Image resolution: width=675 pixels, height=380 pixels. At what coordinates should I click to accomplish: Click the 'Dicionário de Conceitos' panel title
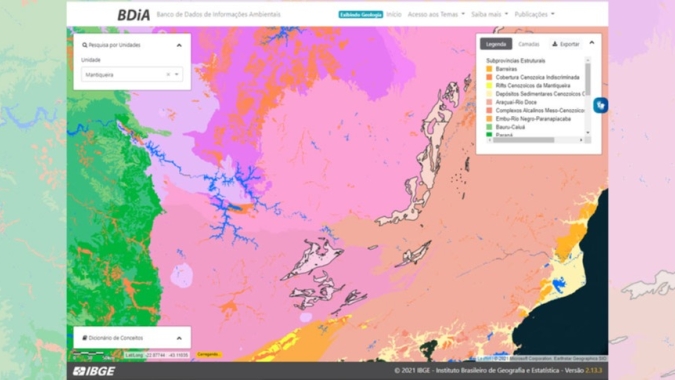[x=116, y=338]
